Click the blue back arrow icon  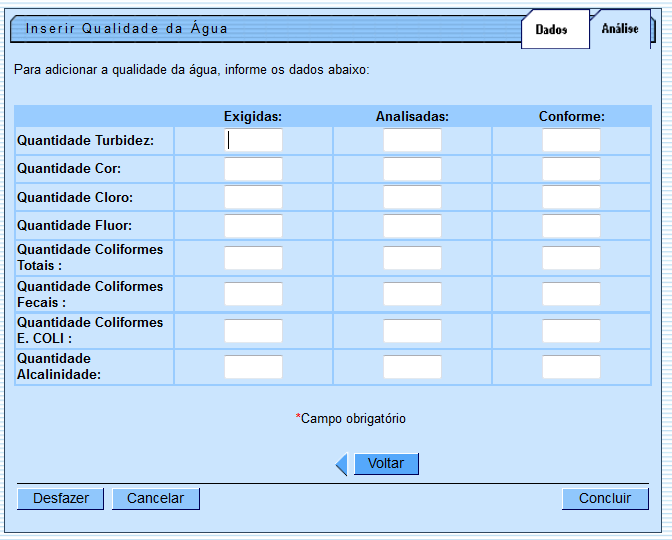coord(341,464)
